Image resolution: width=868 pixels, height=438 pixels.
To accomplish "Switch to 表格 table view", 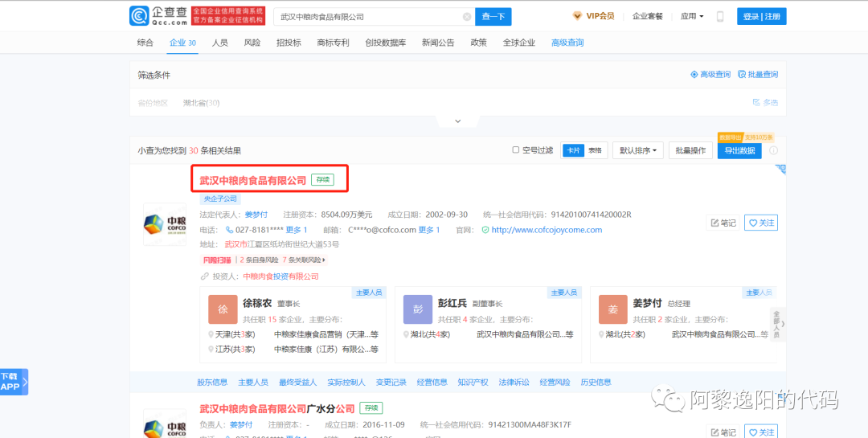I will click(595, 150).
